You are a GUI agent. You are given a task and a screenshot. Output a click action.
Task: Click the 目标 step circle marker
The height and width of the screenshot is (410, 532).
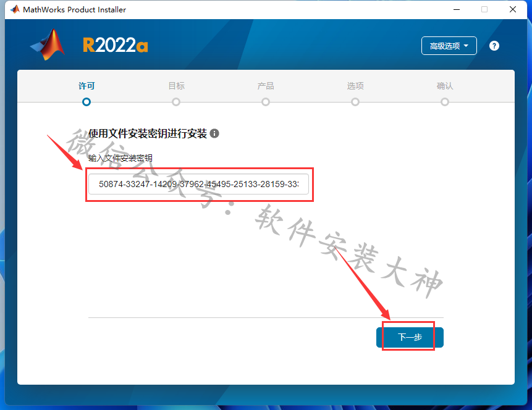pyautogui.click(x=176, y=102)
